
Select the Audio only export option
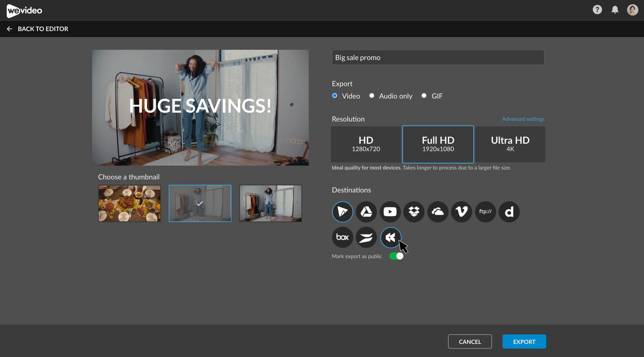coord(372,96)
